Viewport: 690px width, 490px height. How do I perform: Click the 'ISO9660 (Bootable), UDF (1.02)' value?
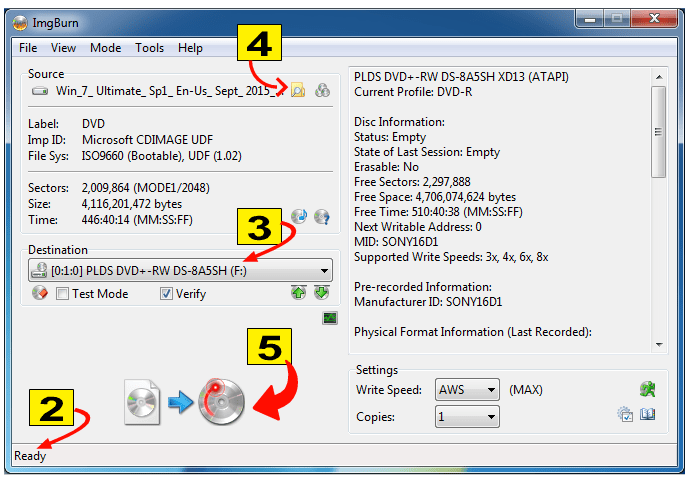point(161,156)
